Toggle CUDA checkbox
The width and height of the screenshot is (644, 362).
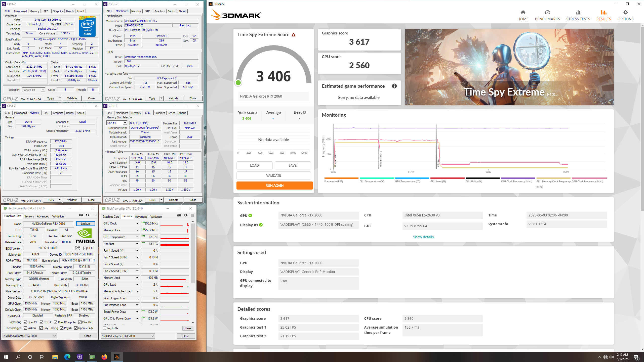tap(41, 322)
